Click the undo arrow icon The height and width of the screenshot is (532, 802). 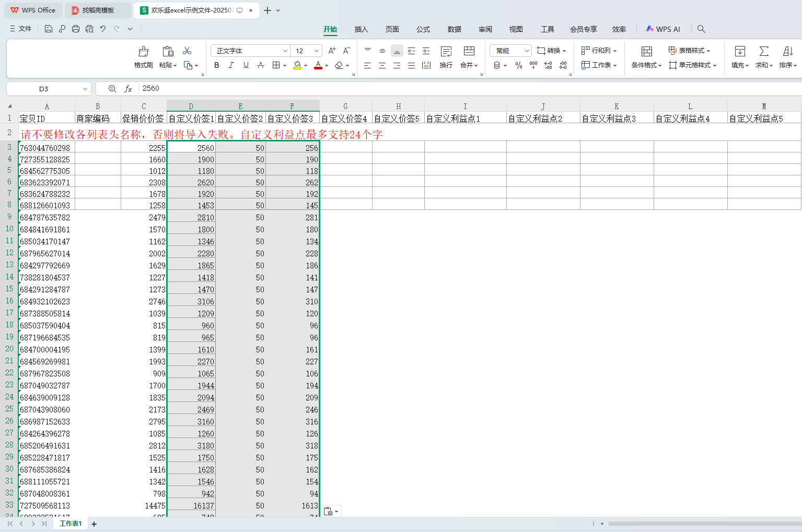coord(103,29)
